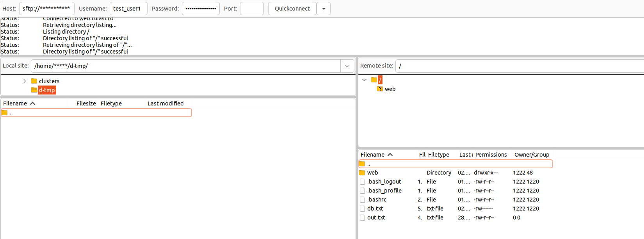Click the out.txt file icon
The image size is (644, 239).
click(x=362, y=218)
